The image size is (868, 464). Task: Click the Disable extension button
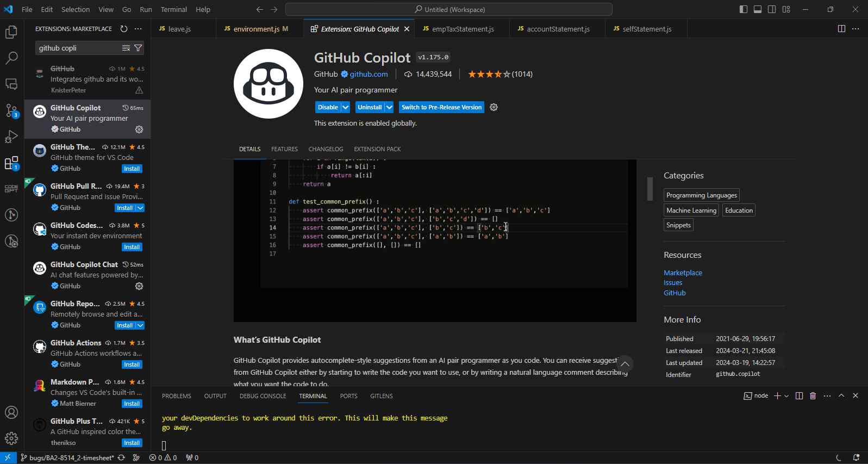(328, 107)
